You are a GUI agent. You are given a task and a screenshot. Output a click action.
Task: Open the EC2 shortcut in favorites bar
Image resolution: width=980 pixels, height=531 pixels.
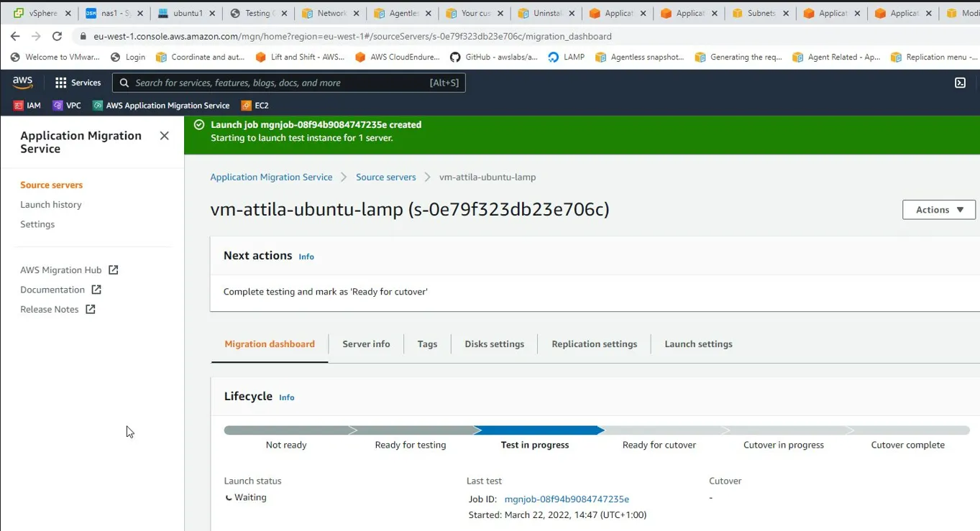tap(255, 106)
